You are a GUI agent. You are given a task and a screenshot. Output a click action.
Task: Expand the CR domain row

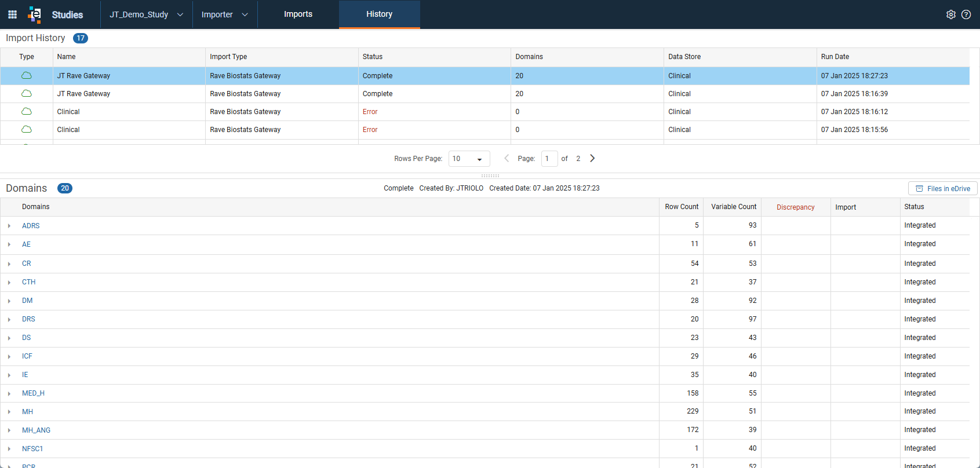9,264
